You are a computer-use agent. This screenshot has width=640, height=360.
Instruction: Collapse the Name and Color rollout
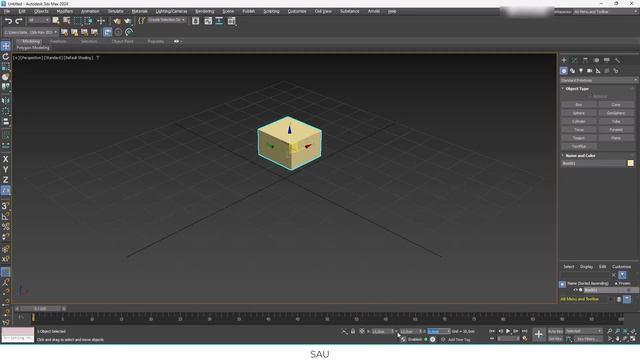[x=580, y=156]
